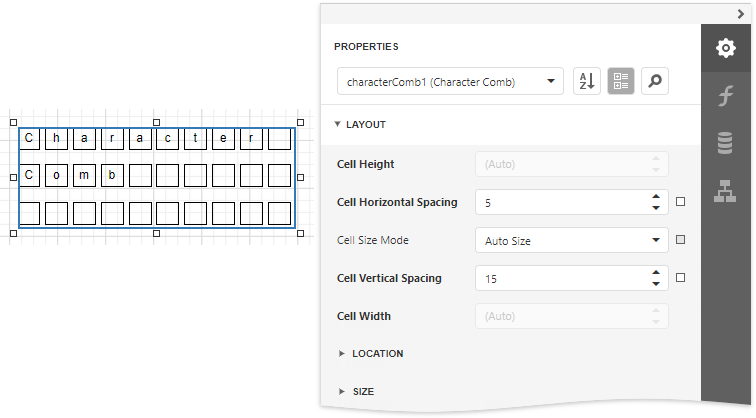The width and height of the screenshot is (756, 418).
Task: Increase Cell Horizontal Spacing with up arrow
Action: [x=655, y=196]
